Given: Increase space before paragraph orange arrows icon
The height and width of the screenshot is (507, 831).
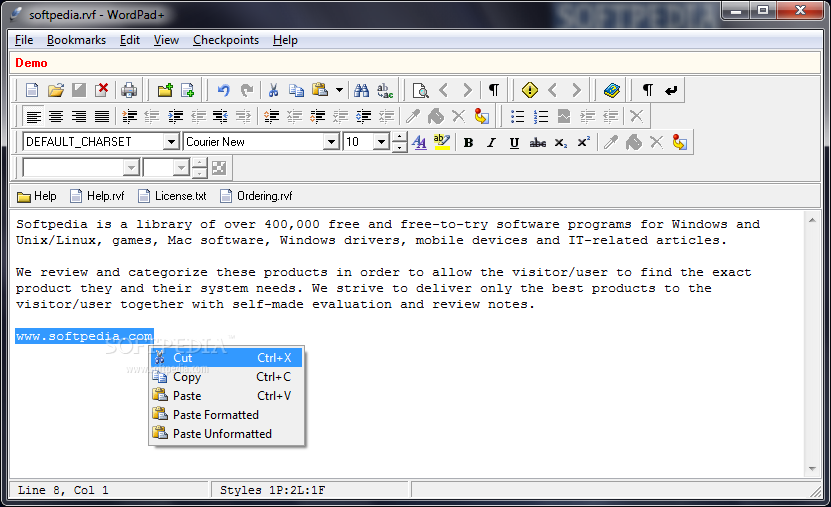Looking at the screenshot, I should [x=271, y=116].
